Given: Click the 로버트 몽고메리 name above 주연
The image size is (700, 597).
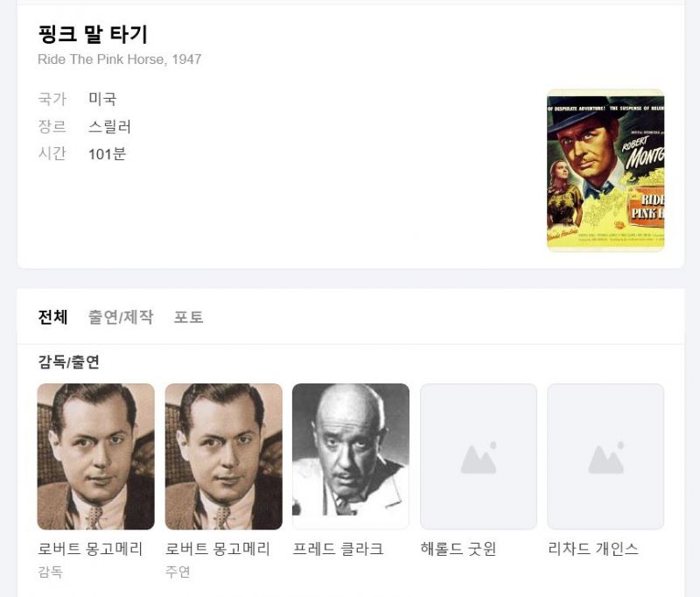Looking at the screenshot, I should tap(218, 549).
